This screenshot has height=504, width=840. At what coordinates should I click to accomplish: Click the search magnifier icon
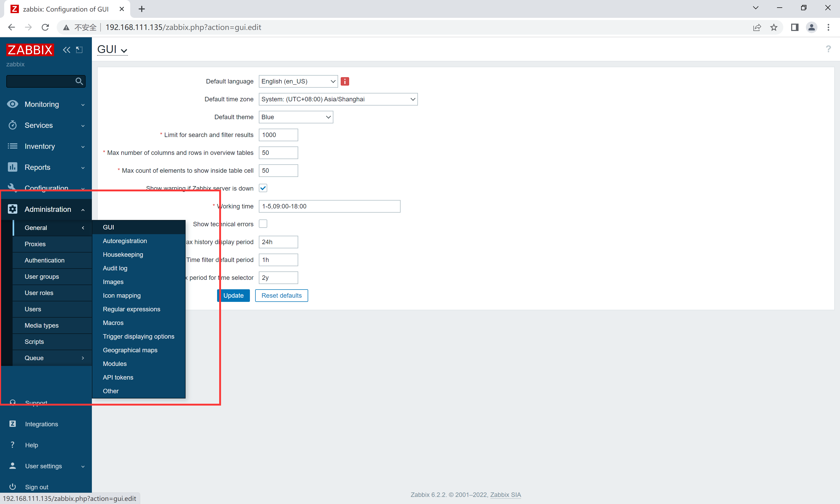click(79, 81)
